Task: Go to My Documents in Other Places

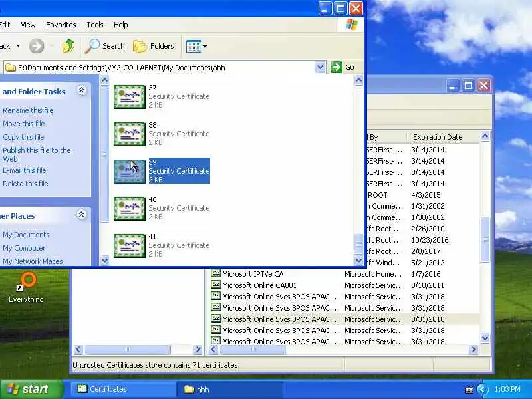Action: [26, 235]
